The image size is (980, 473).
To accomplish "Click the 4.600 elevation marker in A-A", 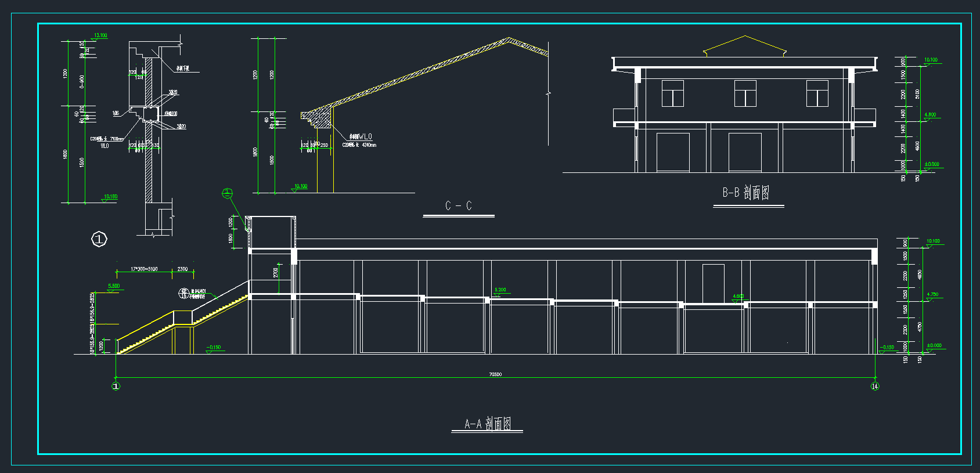I will 738,297.
